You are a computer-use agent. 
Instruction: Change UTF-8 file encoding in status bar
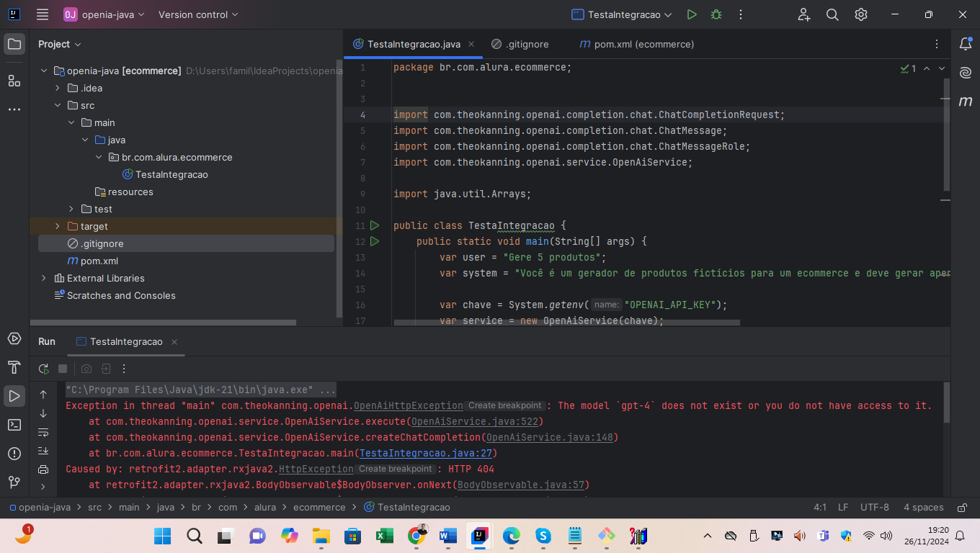pyautogui.click(x=874, y=507)
